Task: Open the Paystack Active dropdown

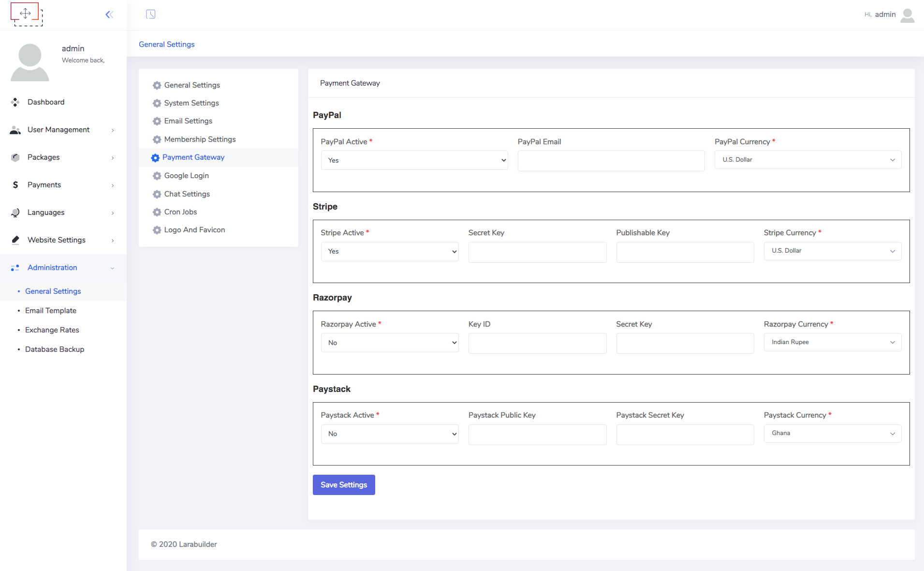Action: pos(390,434)
